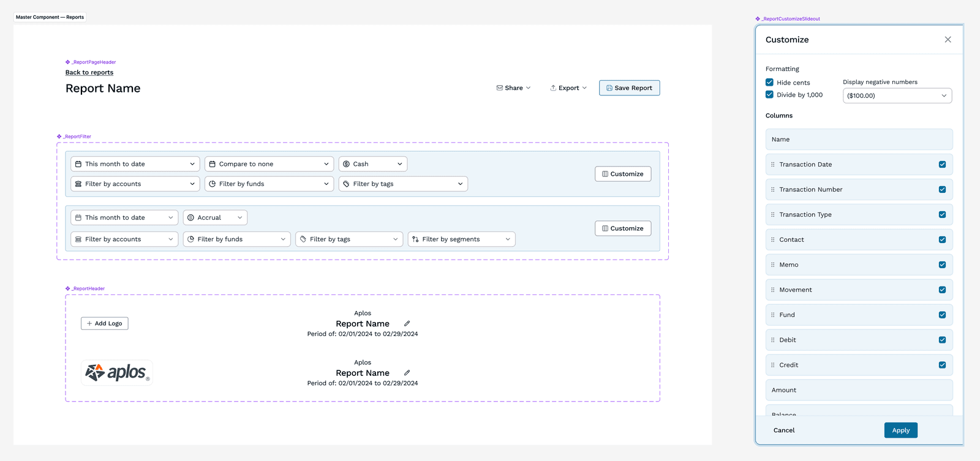
Task: Click the Apply button
Action: coord(901,430)
